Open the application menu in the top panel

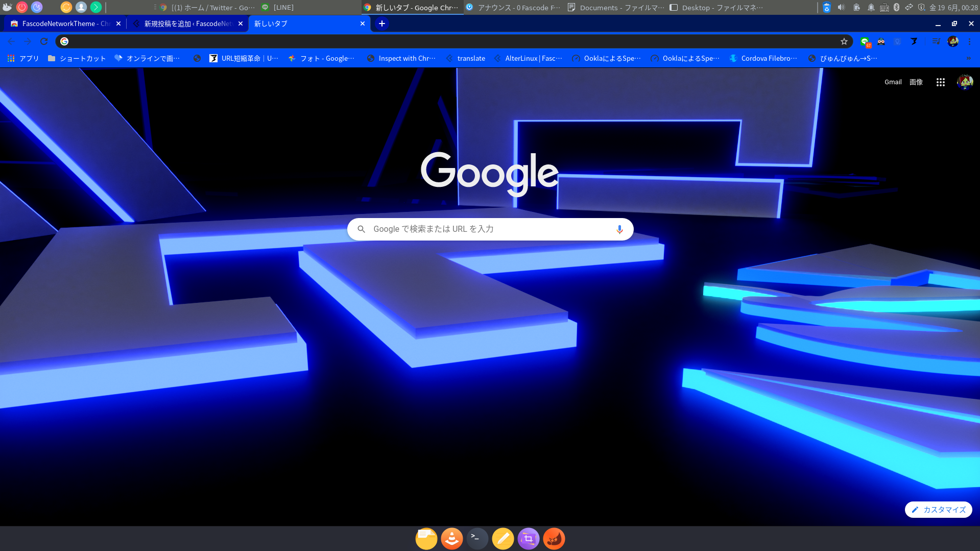point(7,7)
